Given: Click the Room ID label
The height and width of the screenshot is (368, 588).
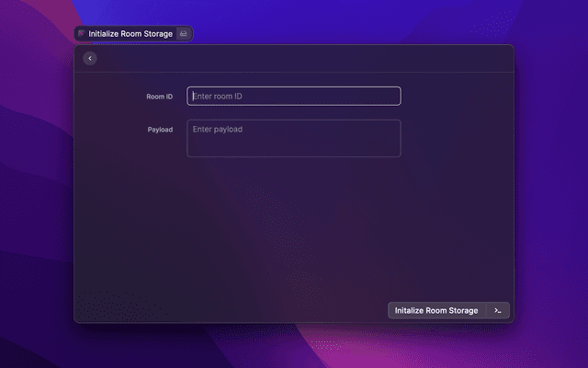Looking at the screenshot, I should [x=159, y=97].
